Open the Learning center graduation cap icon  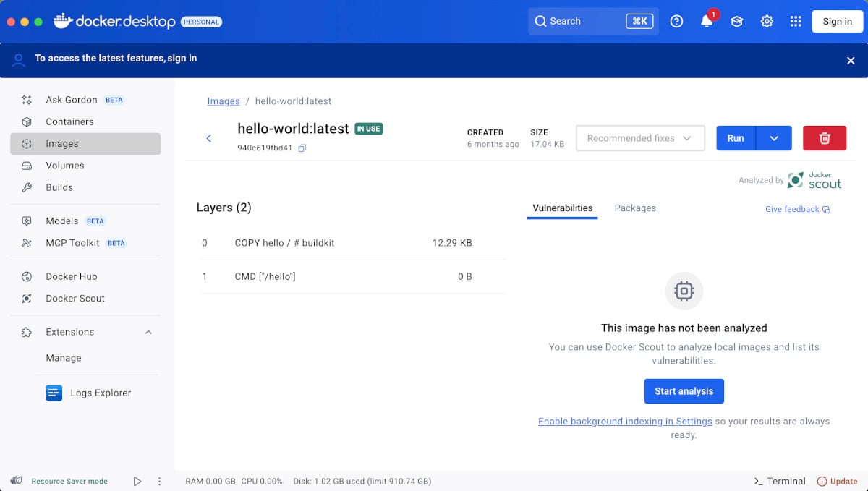tap(736, 22)
